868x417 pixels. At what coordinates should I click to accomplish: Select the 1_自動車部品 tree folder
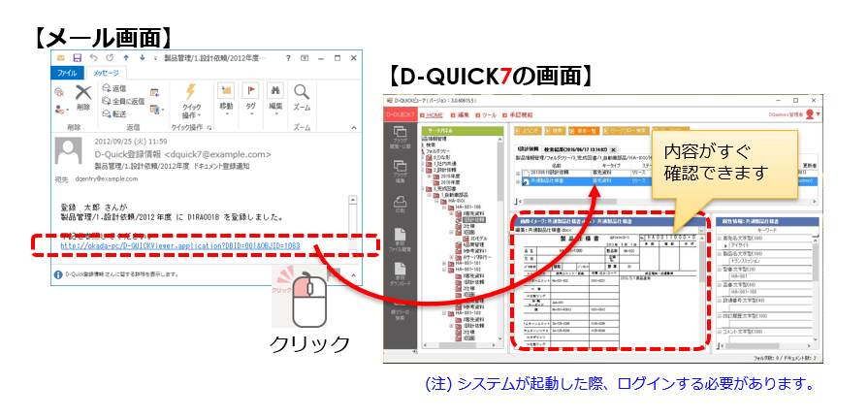click(451, 195)
